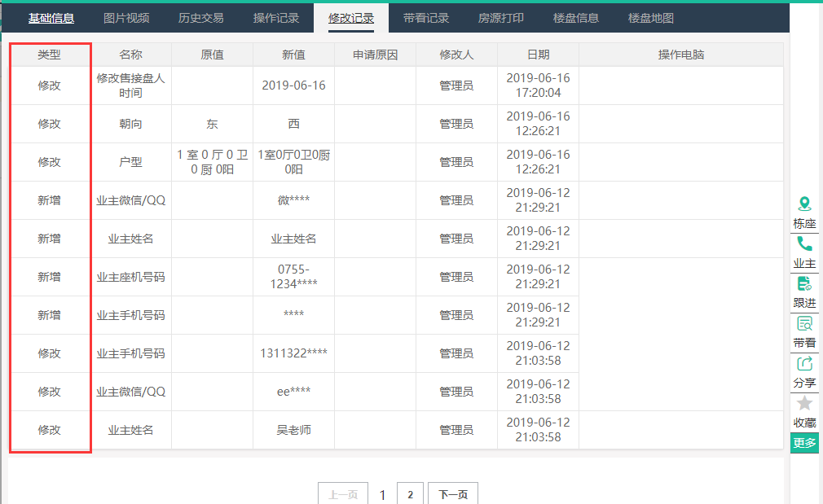Click the 业主 phone icon
The width and height of the screenshot is (823, 504).
804,243
